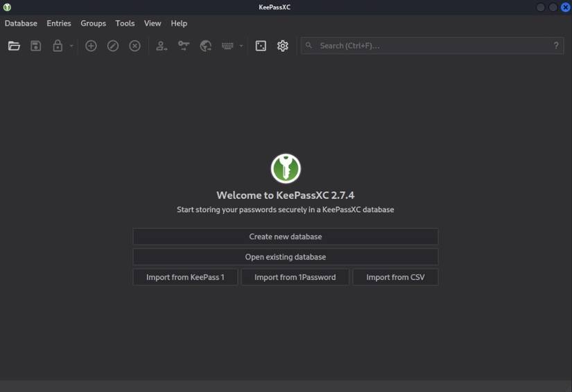
Task: Close the KeePassXC window
Action: [x=566, y=8]
